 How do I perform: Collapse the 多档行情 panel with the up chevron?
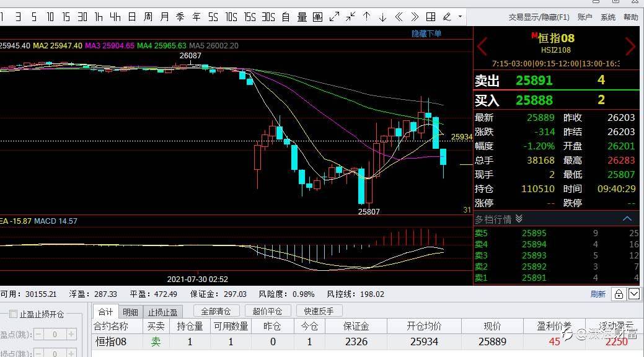coord(627,219)
